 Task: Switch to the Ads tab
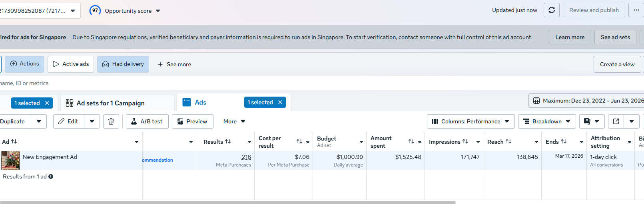pyautogui.click(x=200, y=103)
